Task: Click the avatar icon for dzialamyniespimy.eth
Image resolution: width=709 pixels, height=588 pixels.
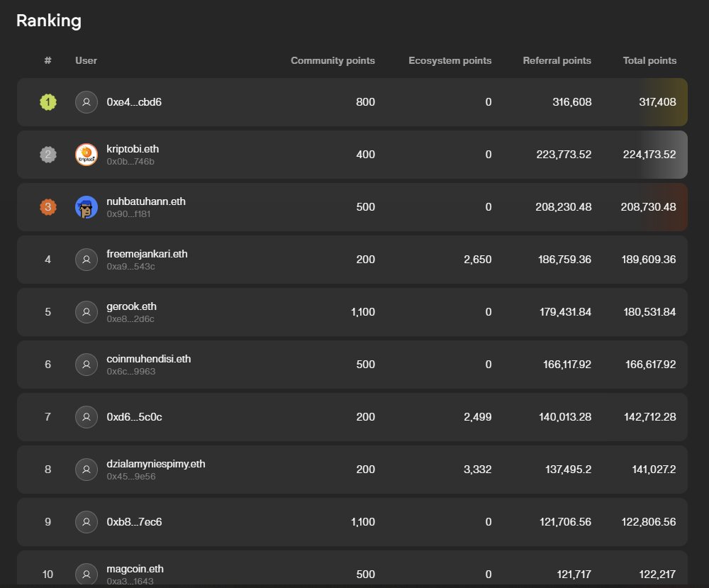Action: tap(86, 469)
